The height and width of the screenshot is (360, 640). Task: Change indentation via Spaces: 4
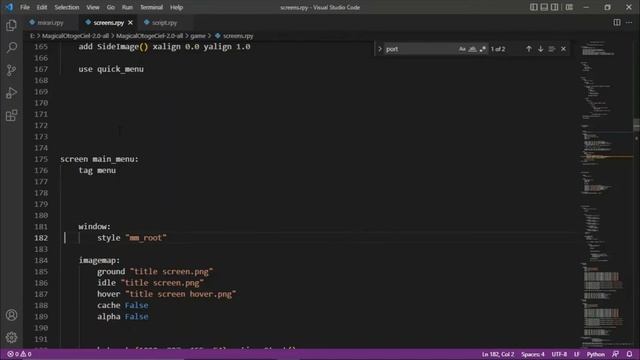pos(533,354)
